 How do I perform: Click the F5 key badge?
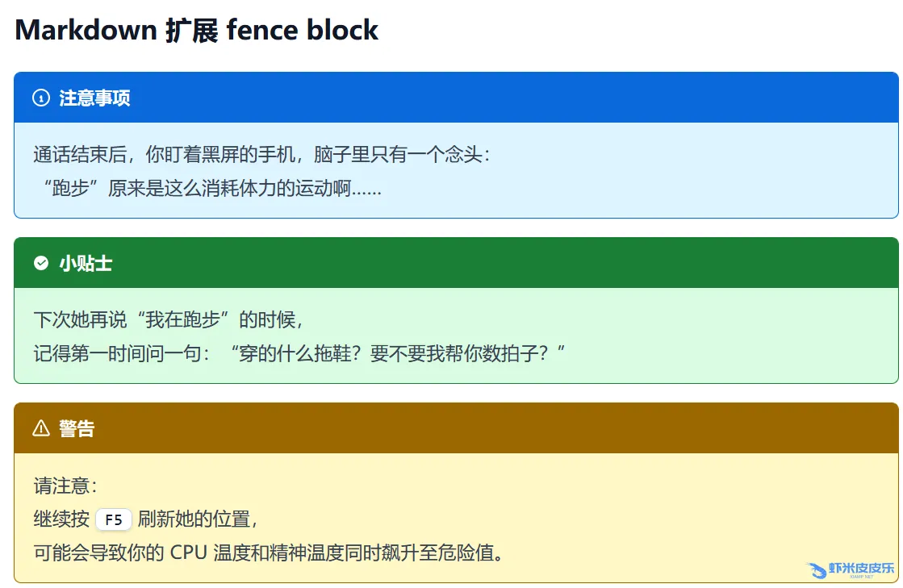coord(113,520)
